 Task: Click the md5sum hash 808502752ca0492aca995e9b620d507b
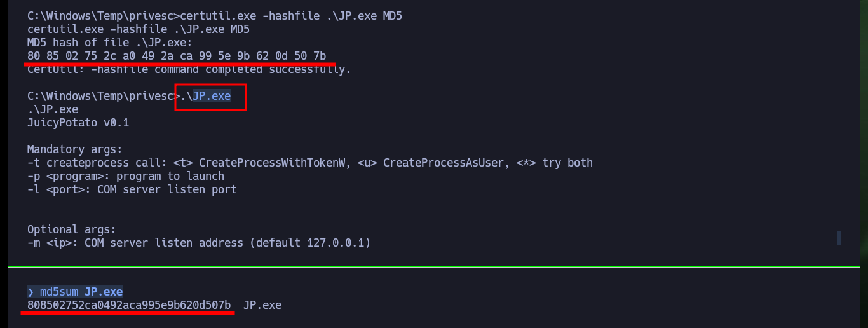tap(129, 305)
